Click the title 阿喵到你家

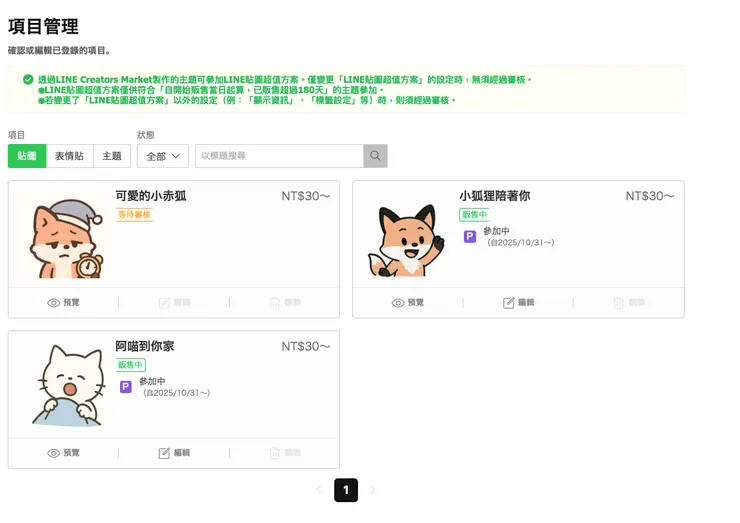pyautogui.click(x=145, y=346)
